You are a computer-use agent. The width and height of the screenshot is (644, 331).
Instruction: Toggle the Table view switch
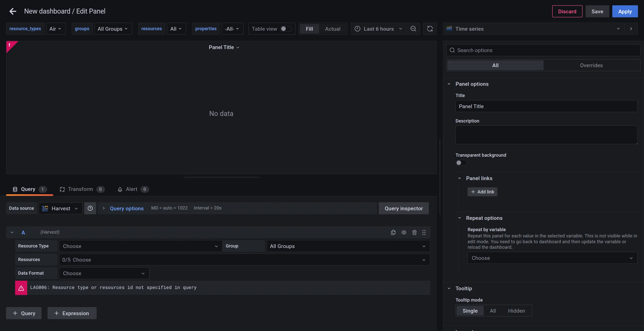[286, 29]
